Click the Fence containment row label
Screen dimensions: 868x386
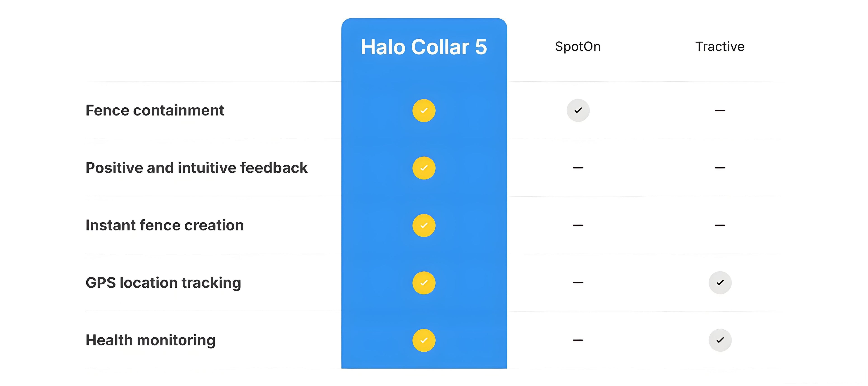(x=155, y=111)
